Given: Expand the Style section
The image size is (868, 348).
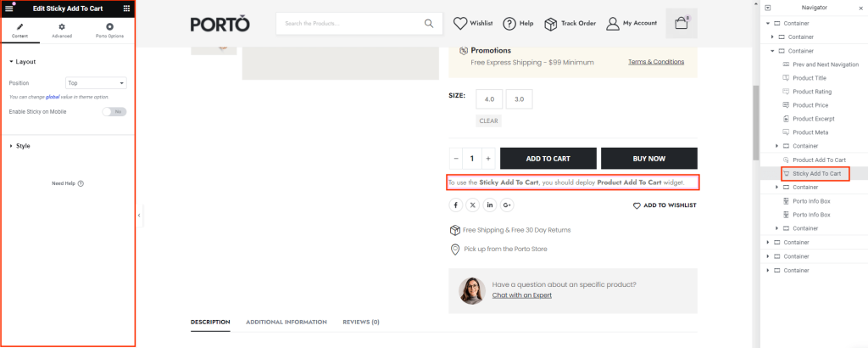Looking at the screenshot, I should click(x=23, y=146).
